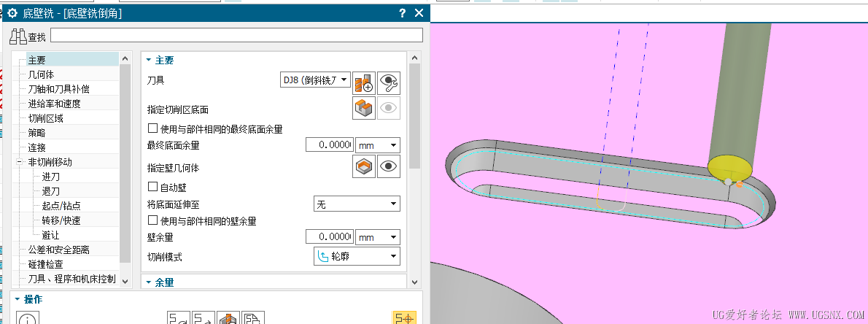Image resolution: width=868 pixels, height=324 pixels.
Task: Enable 使用与部件相同的壁余量 checkbox
Action: [152, 220]
